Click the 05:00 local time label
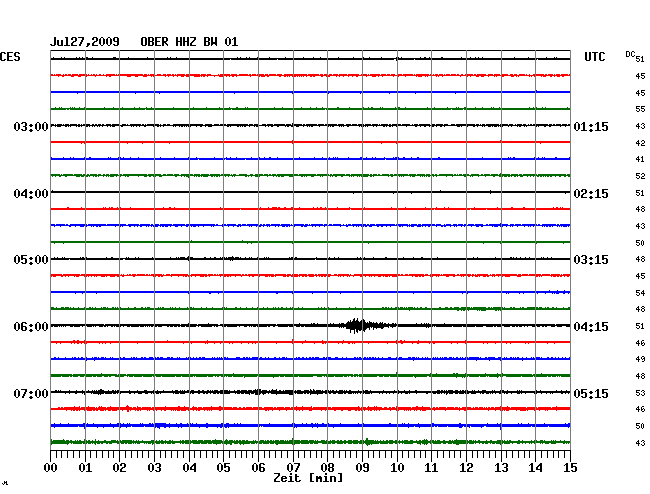 point(31,260)
